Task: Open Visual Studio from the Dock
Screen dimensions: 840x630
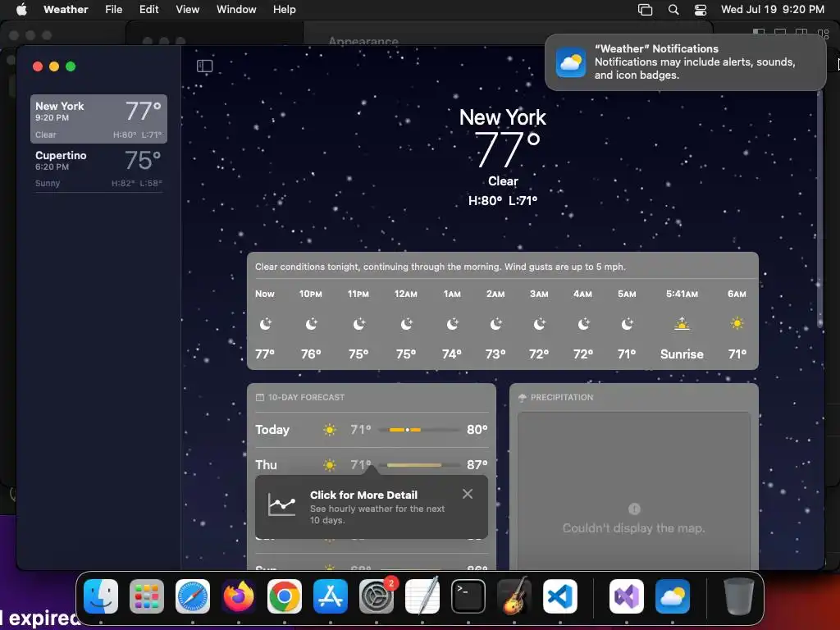Action: [627, 596]
